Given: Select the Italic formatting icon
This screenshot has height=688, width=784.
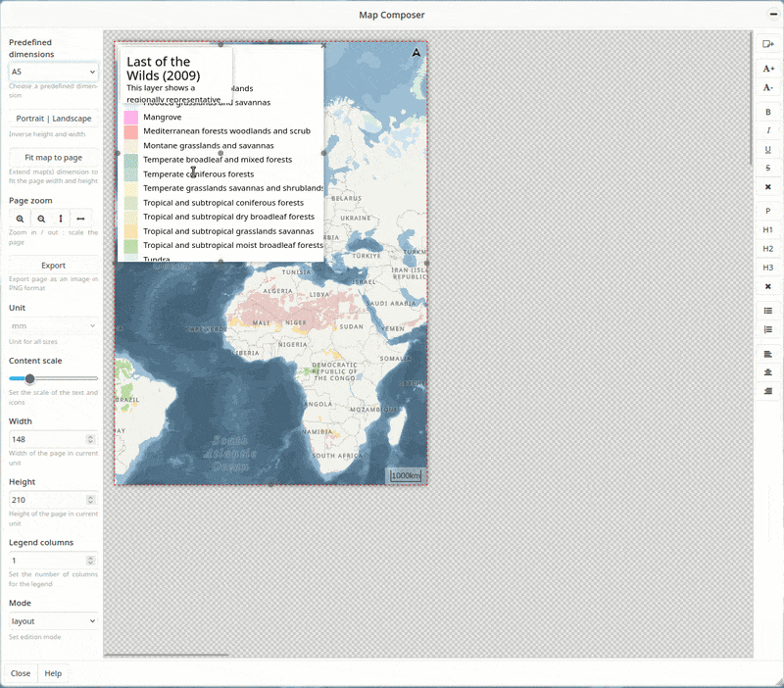Looking at the screenshot, I should pos(770,130).
